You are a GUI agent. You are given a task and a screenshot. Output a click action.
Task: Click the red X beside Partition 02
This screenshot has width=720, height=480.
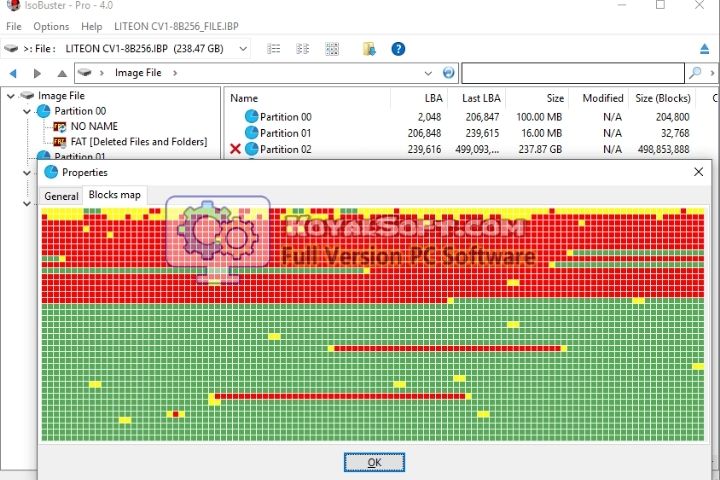[236, 149]
